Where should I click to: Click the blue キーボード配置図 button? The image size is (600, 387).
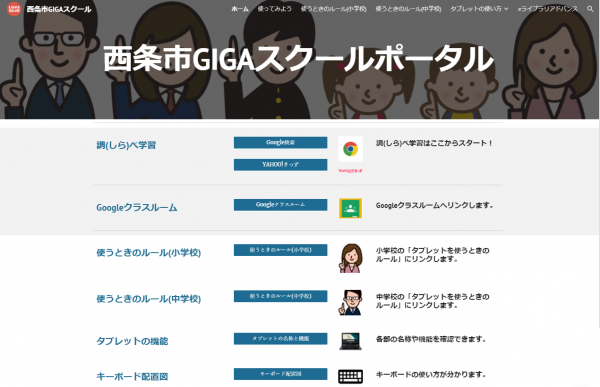click(280, 374)
